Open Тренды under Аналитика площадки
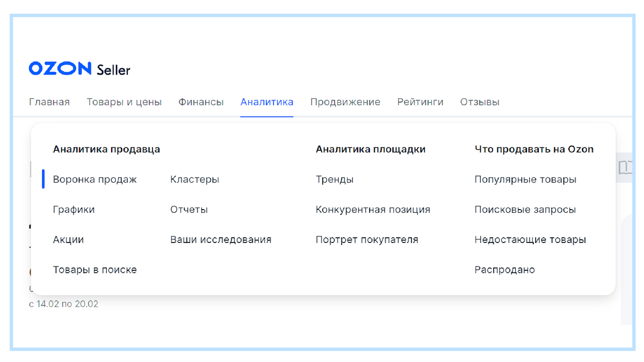Viewport: 644px width, 362px height. (x=334, y=180)
